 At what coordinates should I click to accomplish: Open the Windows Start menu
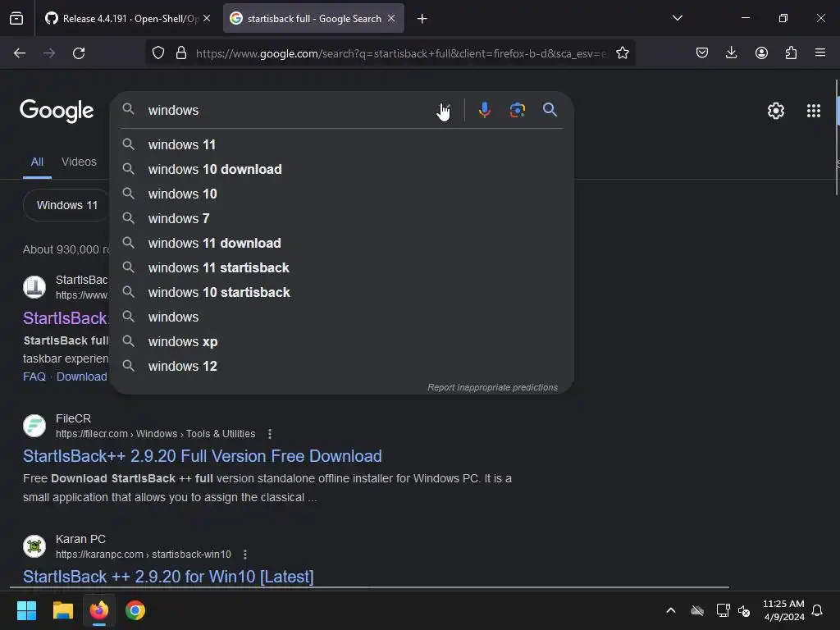[x=26, y=610]
